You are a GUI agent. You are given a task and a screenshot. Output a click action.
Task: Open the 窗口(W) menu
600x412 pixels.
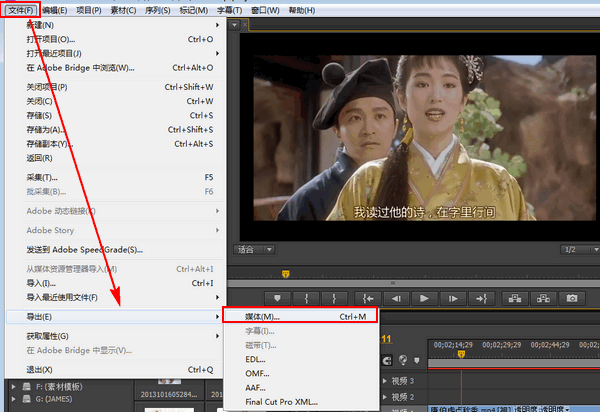click(x=265, y=10)
